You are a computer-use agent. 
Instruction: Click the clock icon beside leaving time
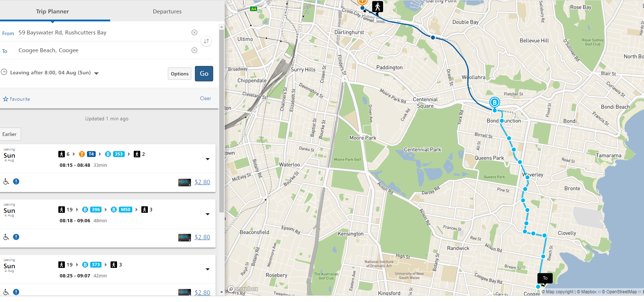[4, 72]
